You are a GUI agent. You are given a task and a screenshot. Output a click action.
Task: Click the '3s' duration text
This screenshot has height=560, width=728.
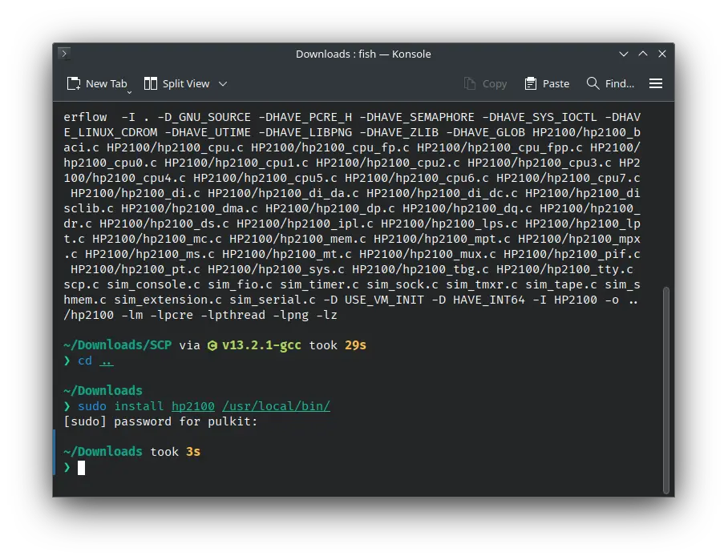[x=193, y=451]
